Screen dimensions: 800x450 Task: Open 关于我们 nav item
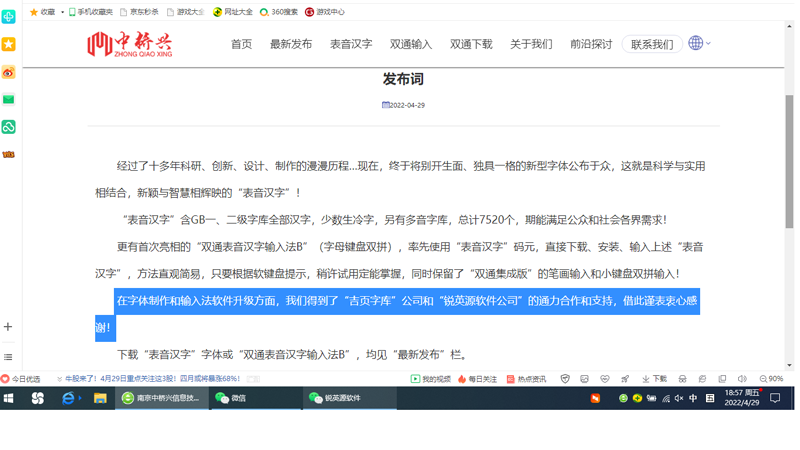click(531, 44)
